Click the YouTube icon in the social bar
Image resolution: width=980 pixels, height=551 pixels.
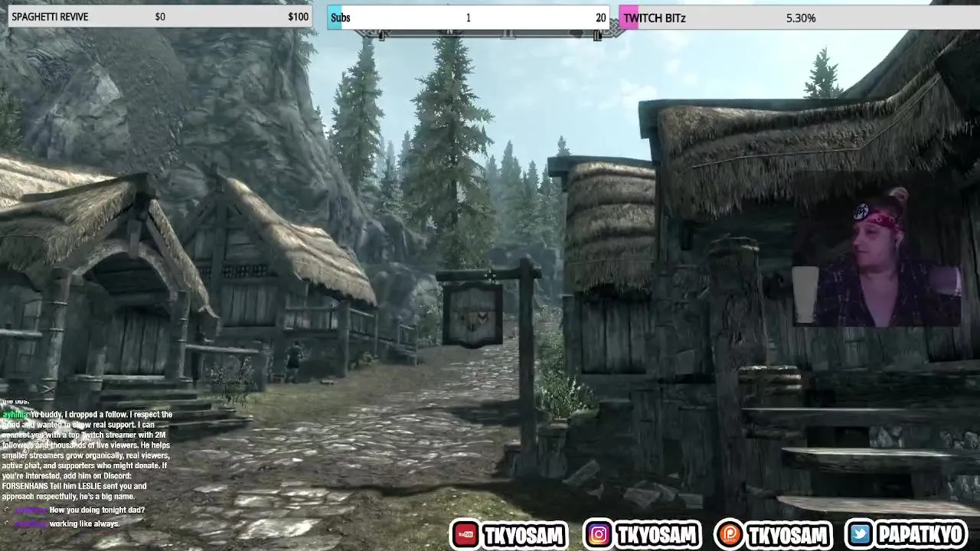click(464, 534)
